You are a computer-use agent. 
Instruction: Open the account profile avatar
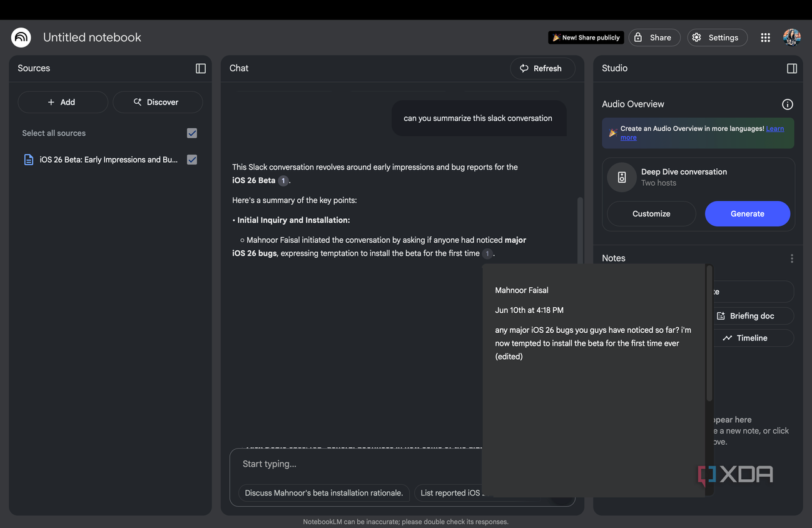(x=792, y=38)
